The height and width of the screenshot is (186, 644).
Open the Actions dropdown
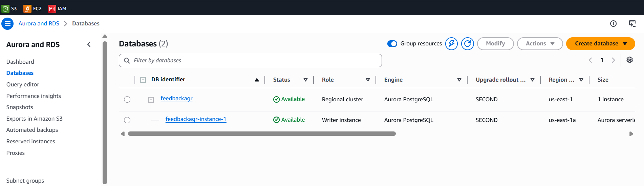pyautogui.click(x=540, y=44)
